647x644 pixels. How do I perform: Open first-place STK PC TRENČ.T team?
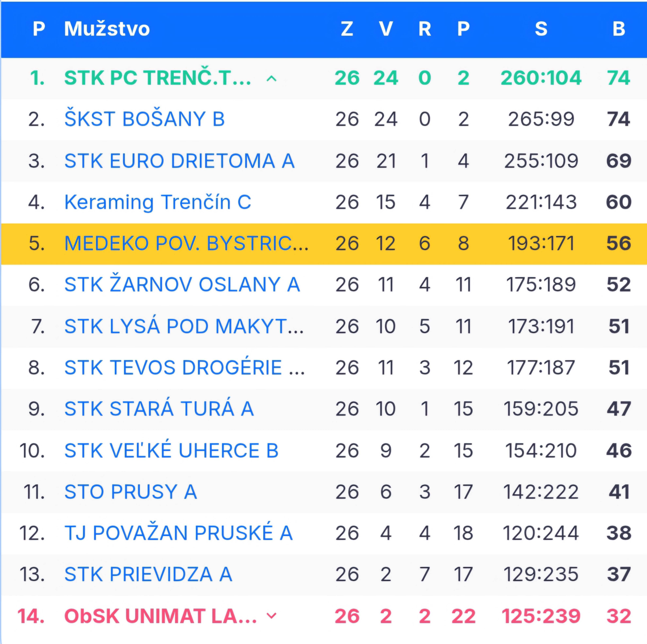157,78
